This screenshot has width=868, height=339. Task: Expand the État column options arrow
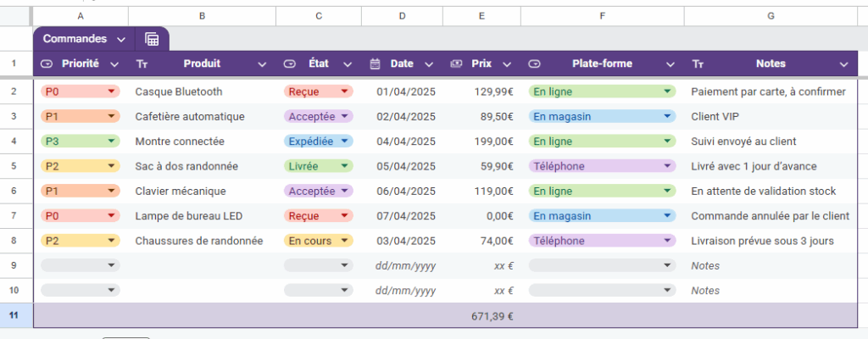[x=347, y=64]
